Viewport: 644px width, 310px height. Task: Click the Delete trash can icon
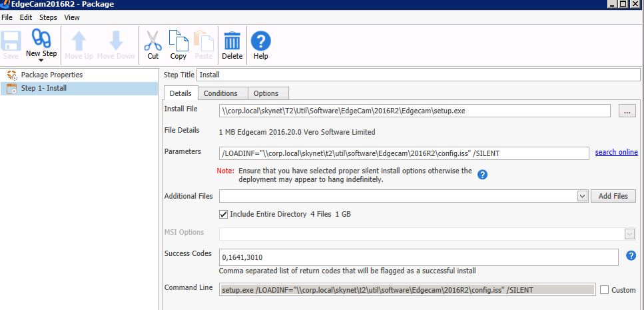pos(232,40)
